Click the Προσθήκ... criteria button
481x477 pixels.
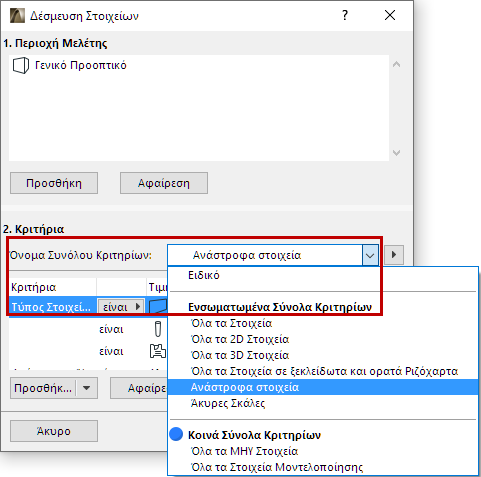click(x=43, y=388)
